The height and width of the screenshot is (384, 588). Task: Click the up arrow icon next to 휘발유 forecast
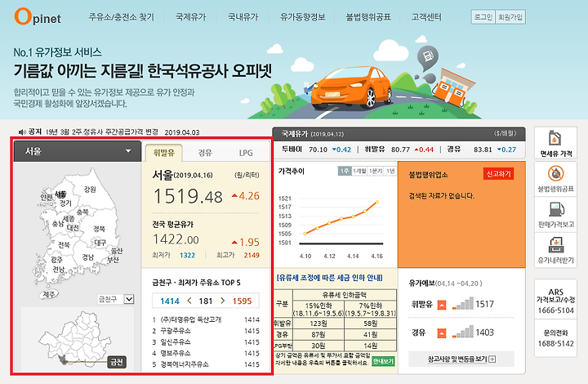coord(442,305)
